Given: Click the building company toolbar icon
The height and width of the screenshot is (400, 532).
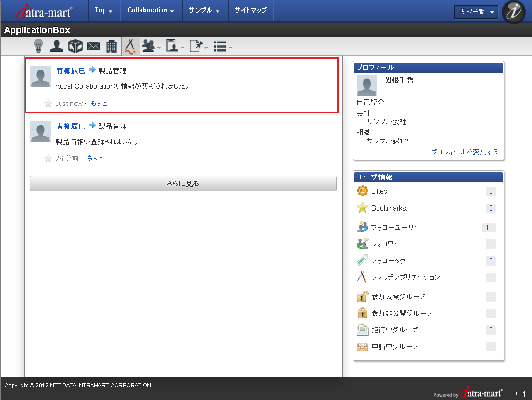Looking at the screenshot, I should click(112, 46).
